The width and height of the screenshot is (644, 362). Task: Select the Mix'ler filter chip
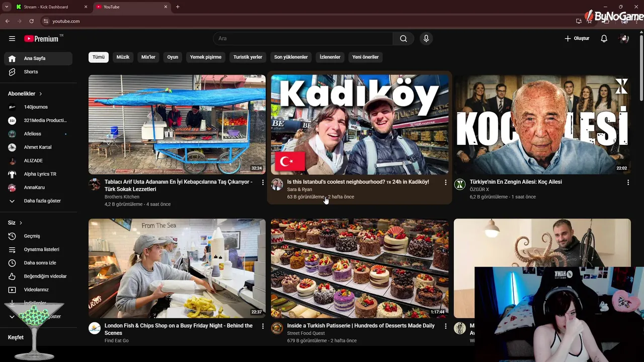148,57
